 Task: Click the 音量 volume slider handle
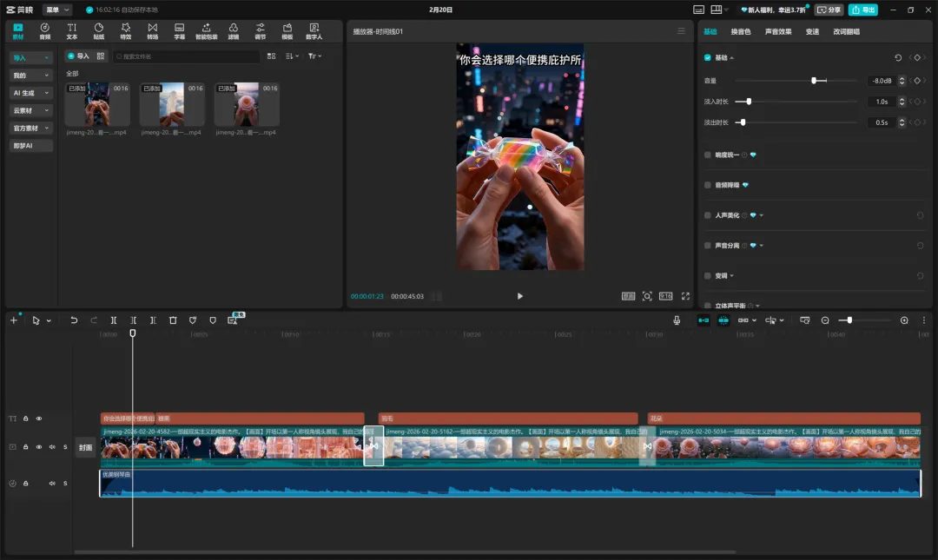tap(814, 81)
